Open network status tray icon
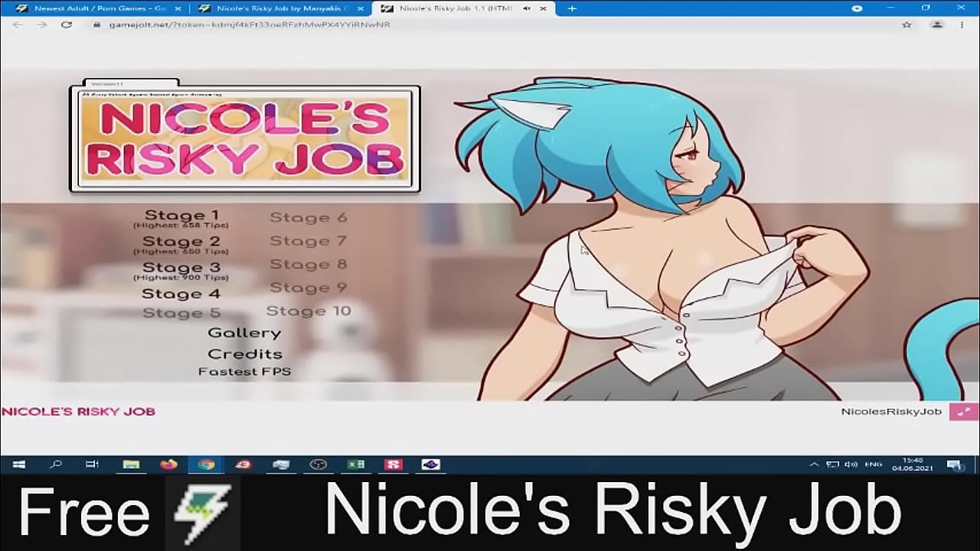The width and height of the screenshot is (980, 551). point(833,465)
